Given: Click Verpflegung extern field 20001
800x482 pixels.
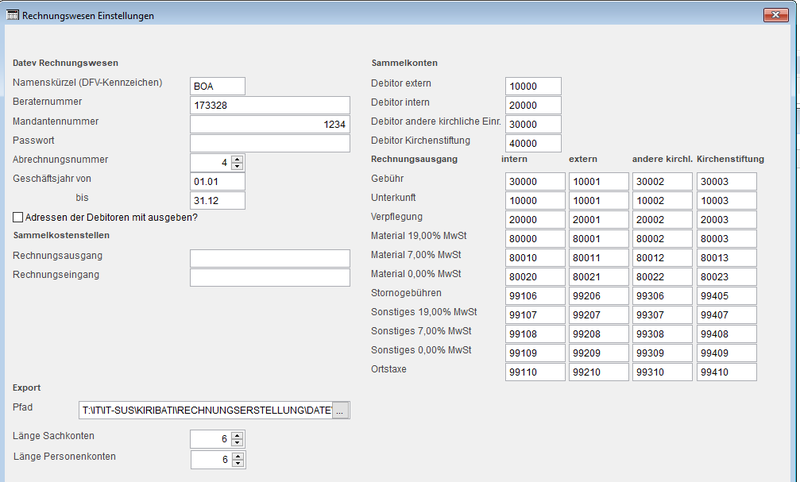Looking at the screenshot, I should coord(598,220).
